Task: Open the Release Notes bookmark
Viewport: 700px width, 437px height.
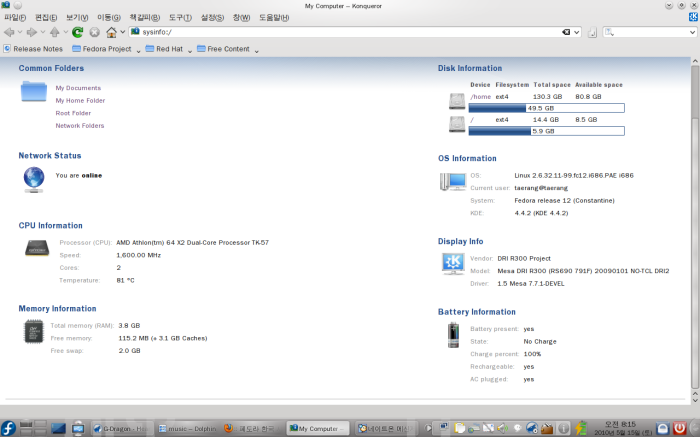Action: point(33,49)
